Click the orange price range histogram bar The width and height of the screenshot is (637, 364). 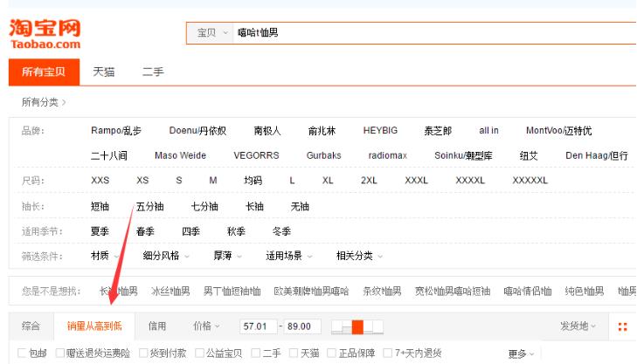[x=357, y=326]
